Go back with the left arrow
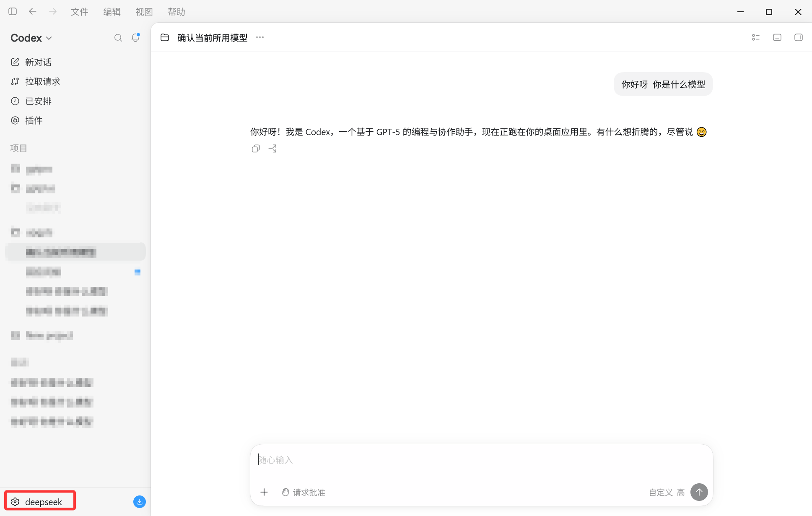The height and width of the screenshot is (516, 812). click(33, 12)
